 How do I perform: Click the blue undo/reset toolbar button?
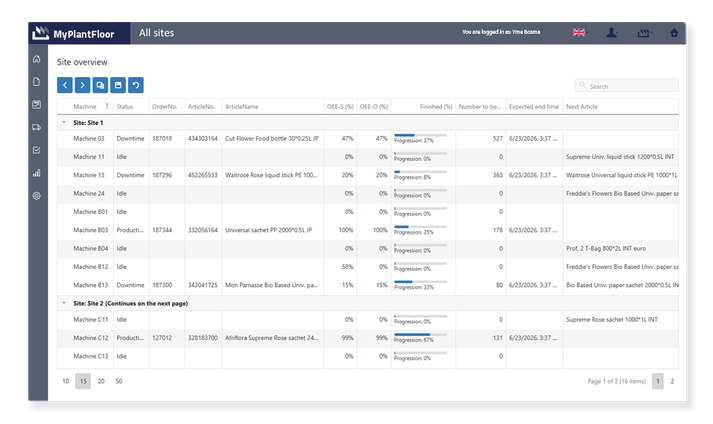coord(136,85)
